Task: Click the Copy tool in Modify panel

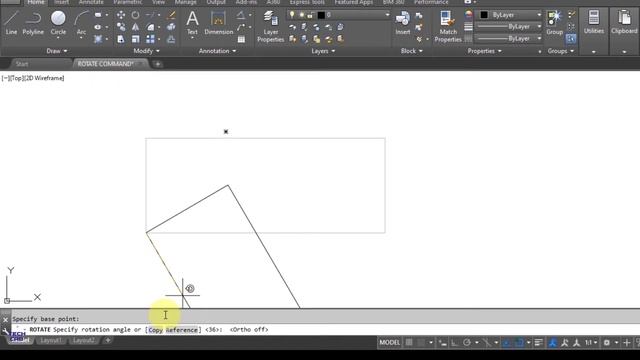Action: 121,27
